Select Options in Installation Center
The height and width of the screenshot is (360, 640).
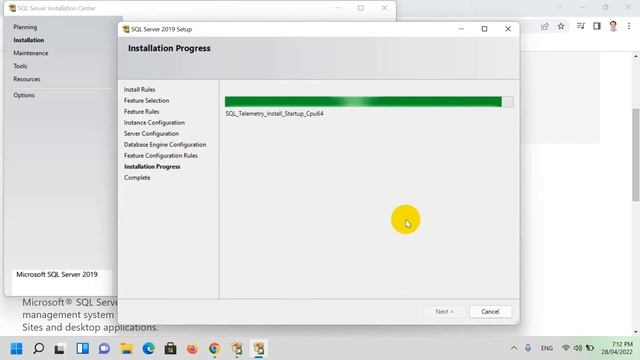[24, 95]
